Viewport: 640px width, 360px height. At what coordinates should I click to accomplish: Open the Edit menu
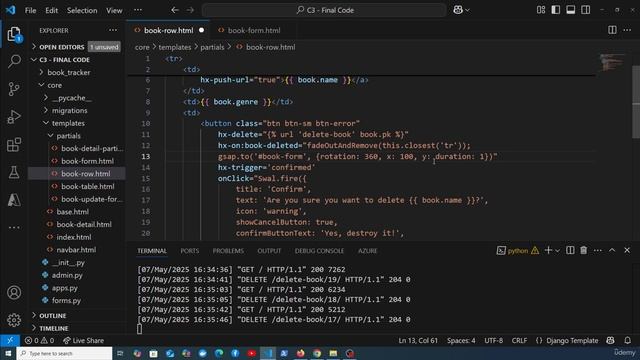pos(51,10)
